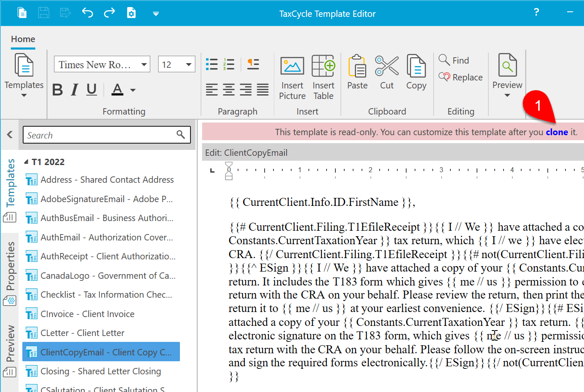Click Insert Table
The width and height of the screenshot is (584, 392).
tap(323, 78)
